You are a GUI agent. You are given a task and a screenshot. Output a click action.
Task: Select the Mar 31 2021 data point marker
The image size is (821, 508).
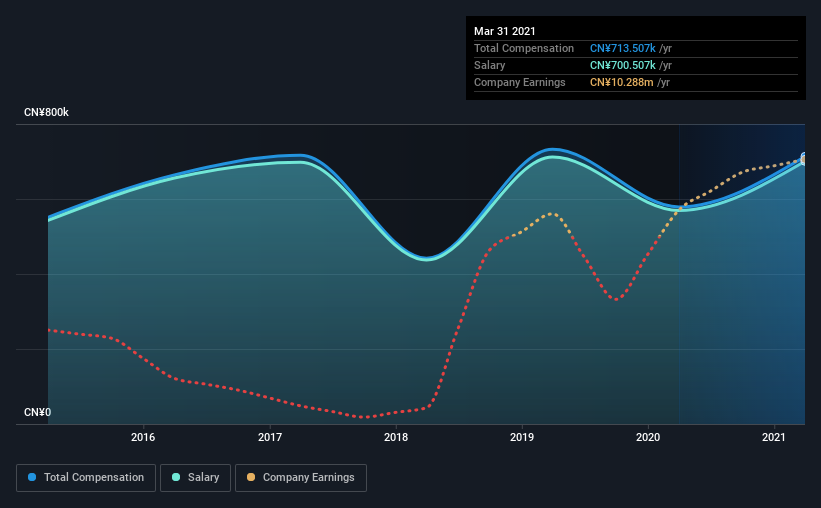(804, 158)
